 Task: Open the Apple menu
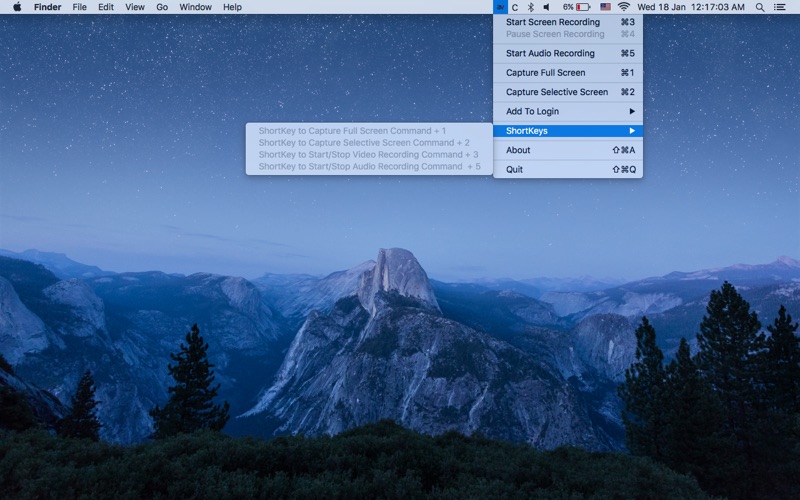point(17,7)
